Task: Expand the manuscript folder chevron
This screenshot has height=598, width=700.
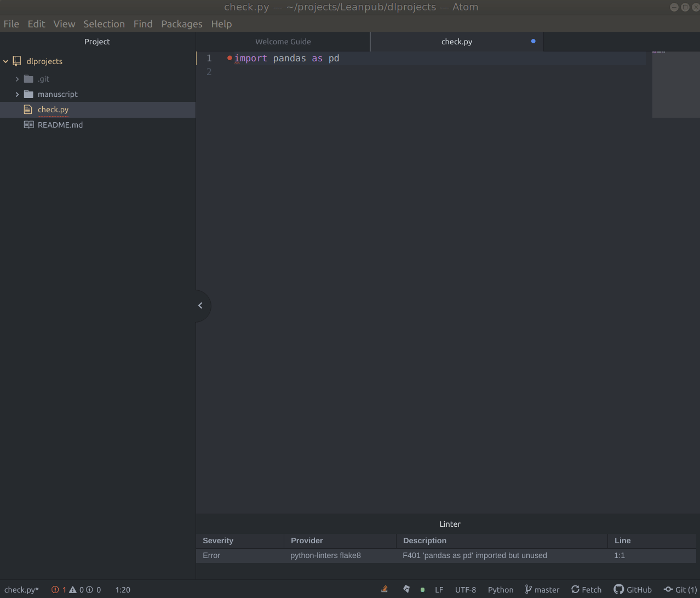Action: 17,94
